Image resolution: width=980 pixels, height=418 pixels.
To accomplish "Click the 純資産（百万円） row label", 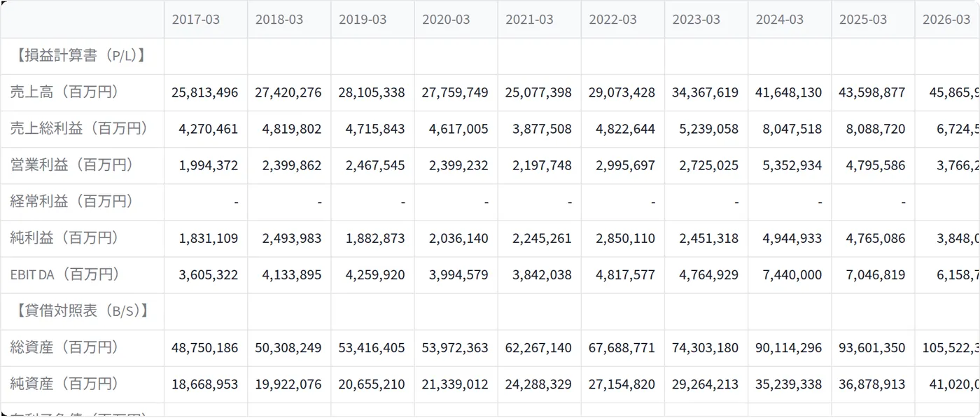I will point(64,384).
